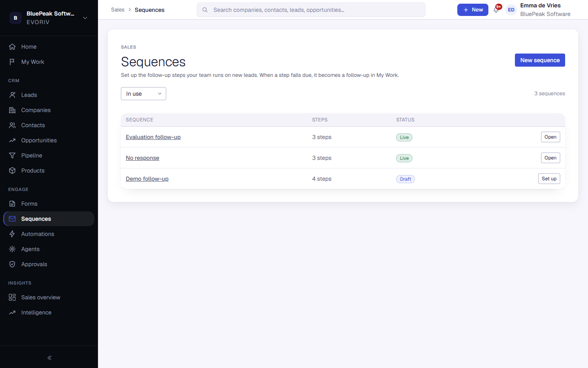Open the In use filter dropdown
The width and height of the screenshot is (588, 368).
coord(143,94)
